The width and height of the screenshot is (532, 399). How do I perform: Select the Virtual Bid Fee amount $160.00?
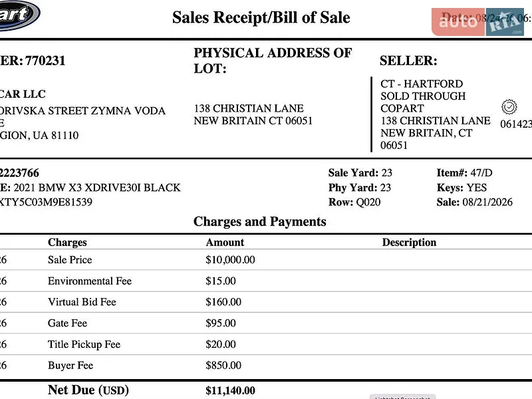point(223,302)
